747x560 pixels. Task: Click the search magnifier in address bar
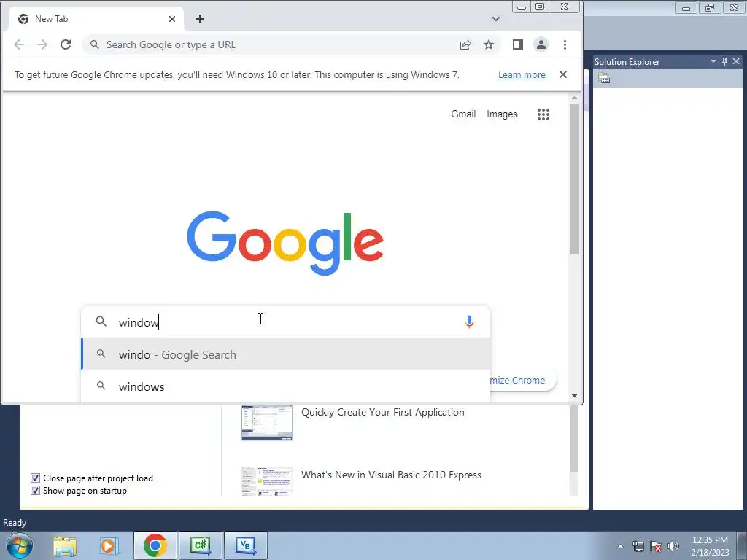click(x=95, y=44)
